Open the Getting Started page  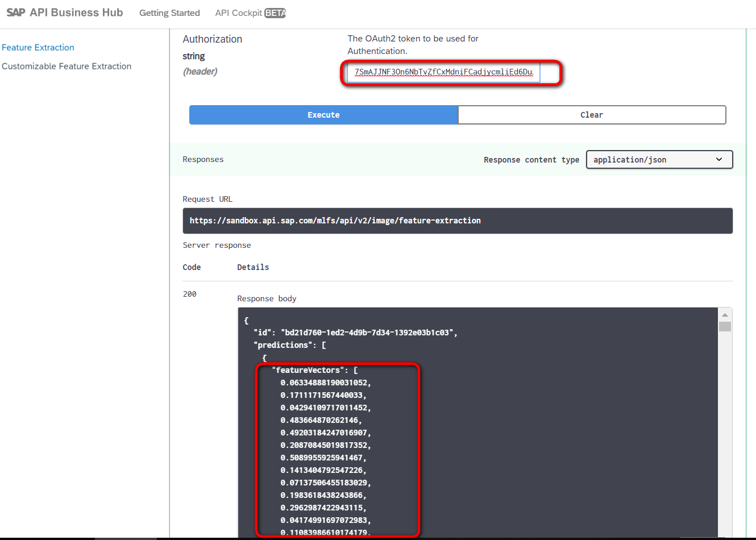(169, 13)
